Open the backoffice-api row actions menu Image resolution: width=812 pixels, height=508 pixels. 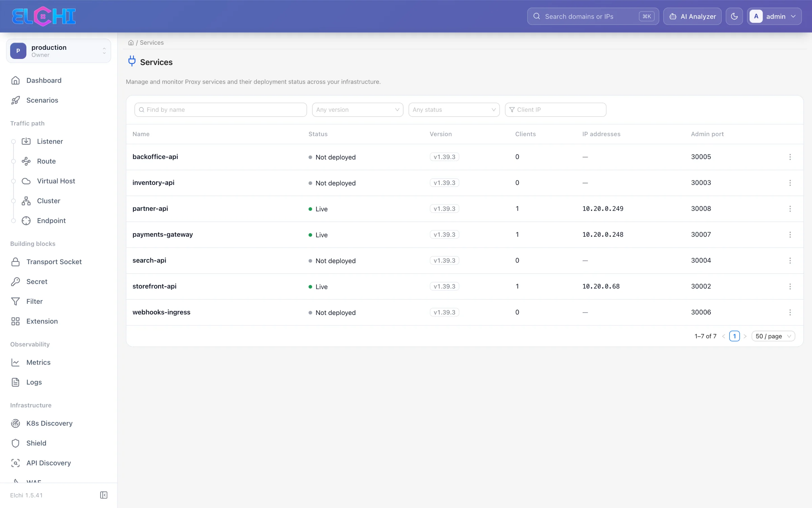click(790, 157)
